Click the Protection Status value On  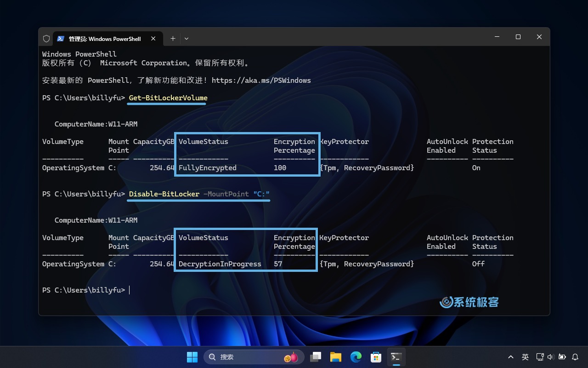pyautogui.click(x=476, y=168)
